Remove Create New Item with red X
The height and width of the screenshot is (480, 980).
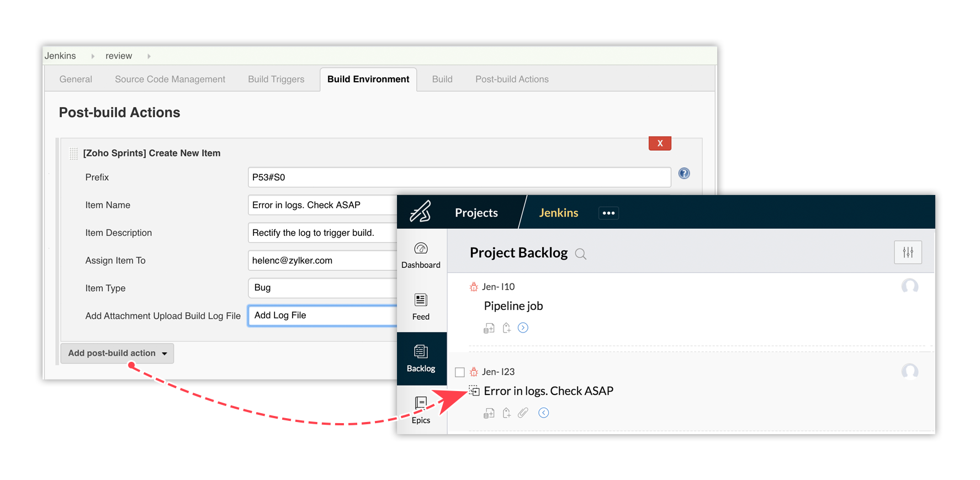click(660, 143)
